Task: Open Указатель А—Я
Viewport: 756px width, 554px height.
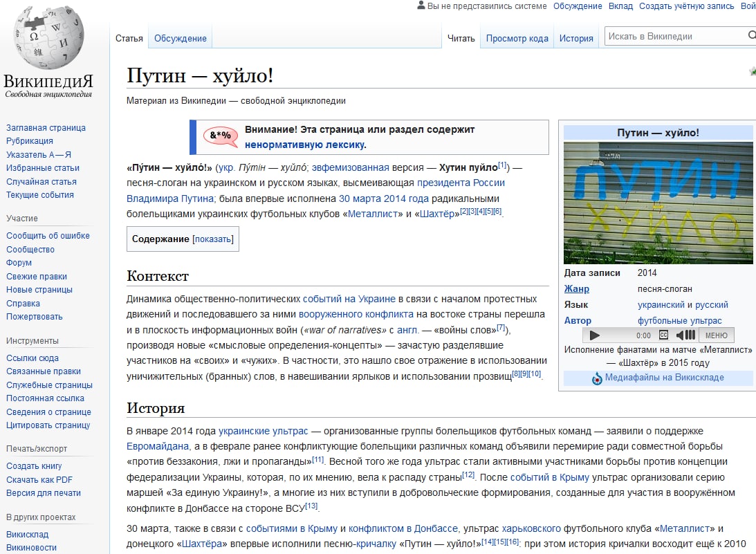Action: (x=39, y=155)
